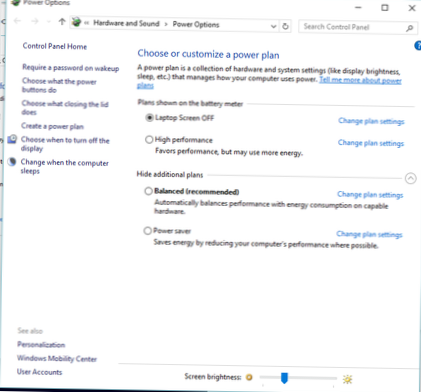Click the Choose or customize a power plan heading
The width and height of the screenshot is (421, 392).
point(208,54)
